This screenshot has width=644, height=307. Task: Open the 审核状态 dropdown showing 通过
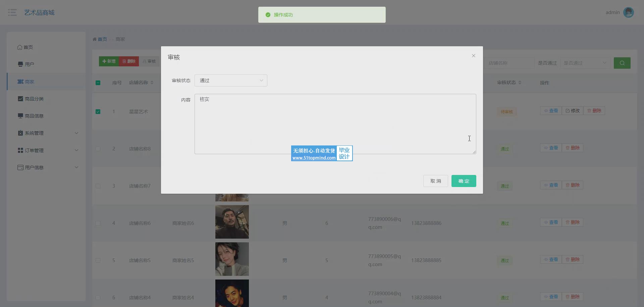pyautogui.click(x=231, y=80)
